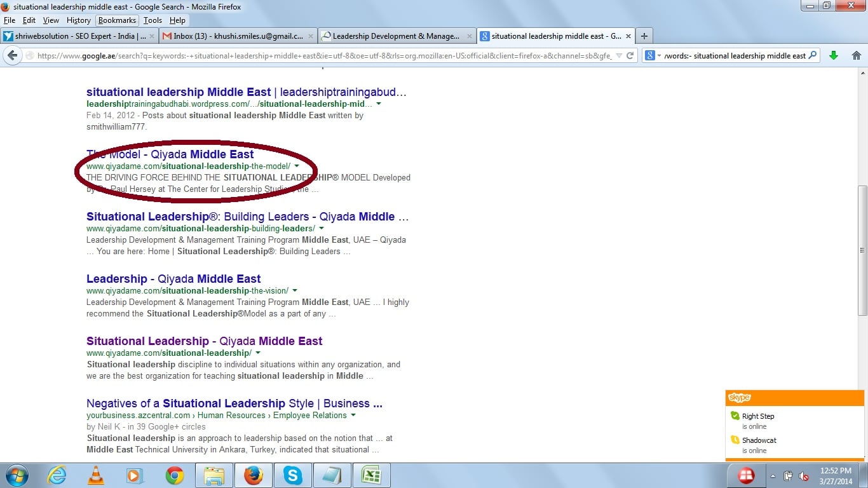This screenshot has width=868, height=488.
Task: Close the Leadership Development & Management tab
Action: [470, 36]
